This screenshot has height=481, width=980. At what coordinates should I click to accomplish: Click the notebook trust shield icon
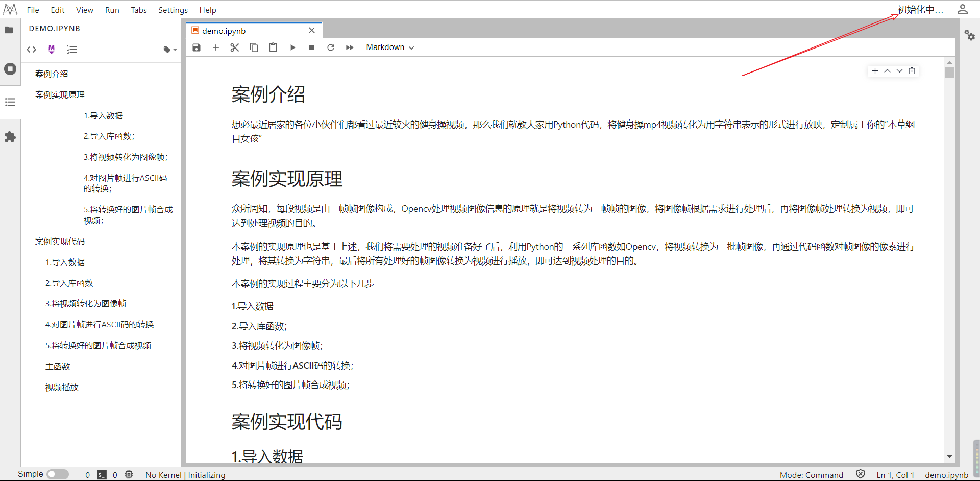pyautogui.click(x=861, y=474)
